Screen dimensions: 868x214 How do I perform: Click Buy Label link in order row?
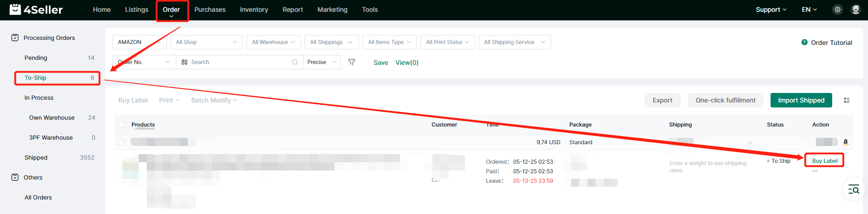pos(824,160)
